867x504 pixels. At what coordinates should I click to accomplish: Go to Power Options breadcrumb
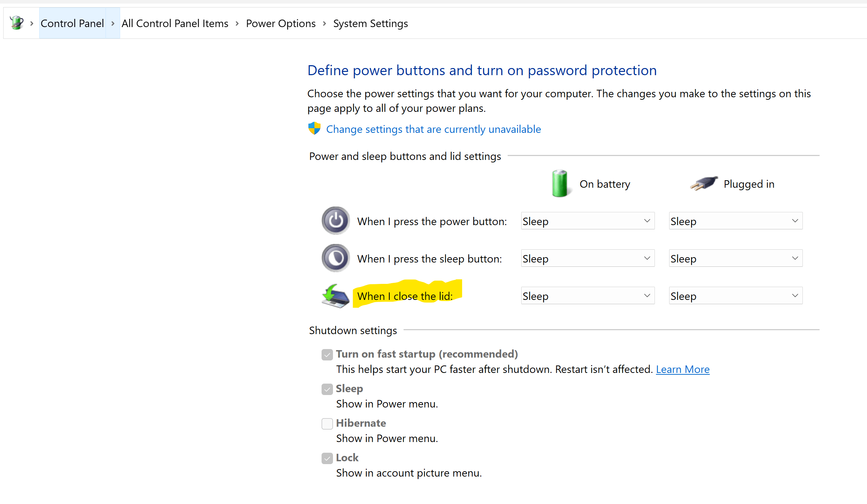click(281, 23)
